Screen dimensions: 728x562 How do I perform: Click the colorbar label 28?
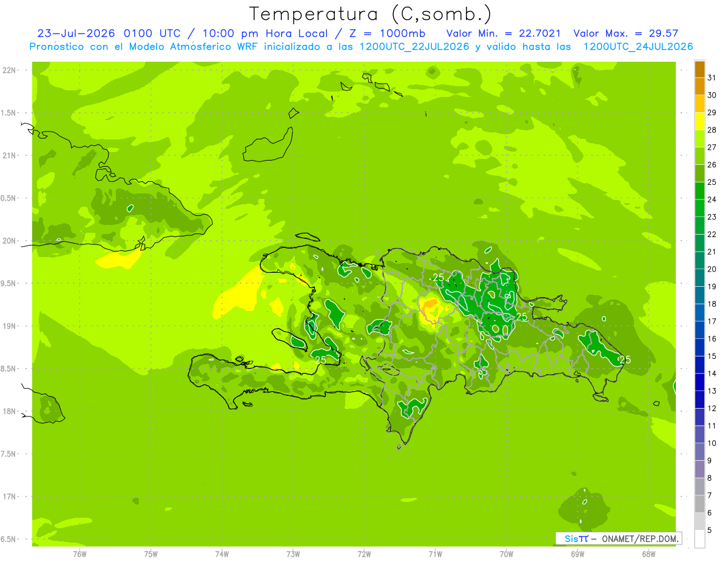[712, 130]
